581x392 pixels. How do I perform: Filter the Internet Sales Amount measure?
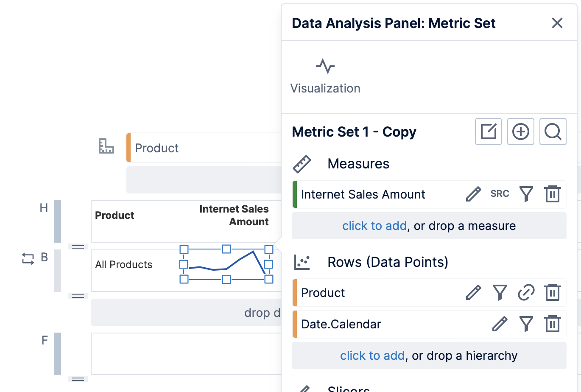coord(526,194)
